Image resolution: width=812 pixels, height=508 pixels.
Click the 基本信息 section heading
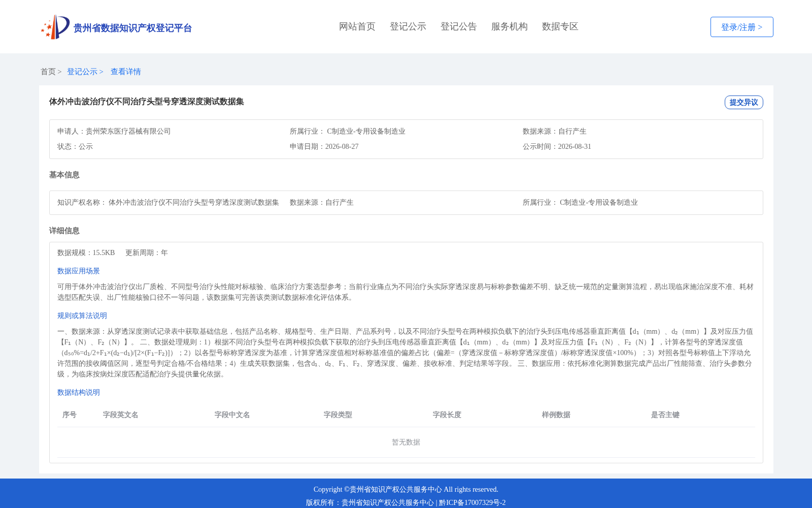(64, 175)
